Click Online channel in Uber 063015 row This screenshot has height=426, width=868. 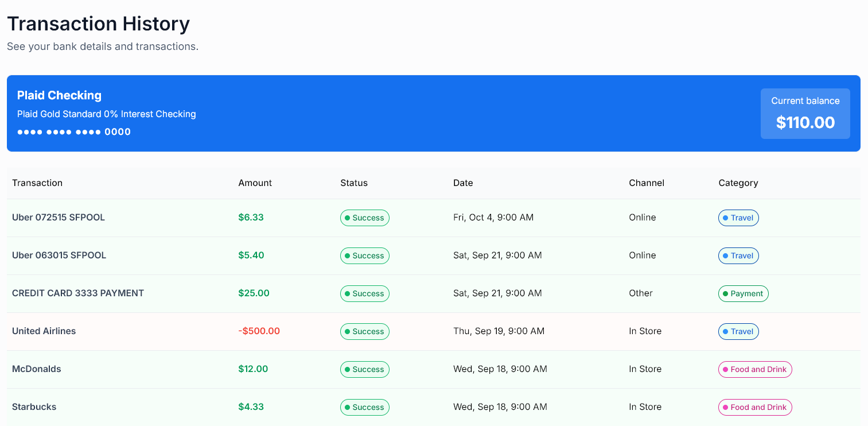click(642, 255)
